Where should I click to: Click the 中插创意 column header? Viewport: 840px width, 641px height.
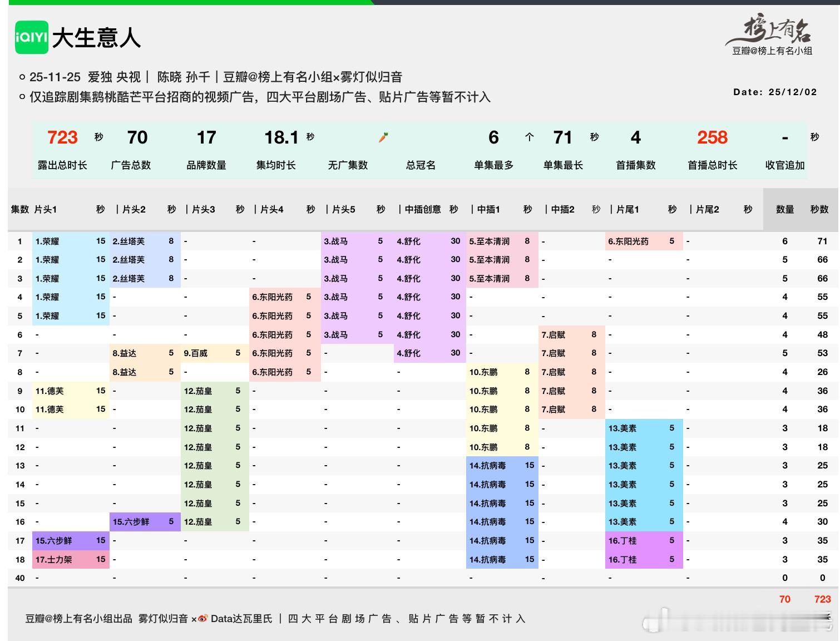coord(423,209)
